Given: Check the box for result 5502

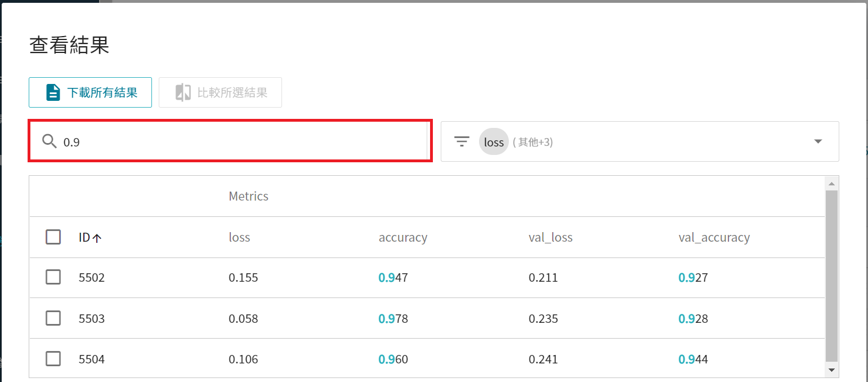Looking at the screenshot, I should click(53, 277).
